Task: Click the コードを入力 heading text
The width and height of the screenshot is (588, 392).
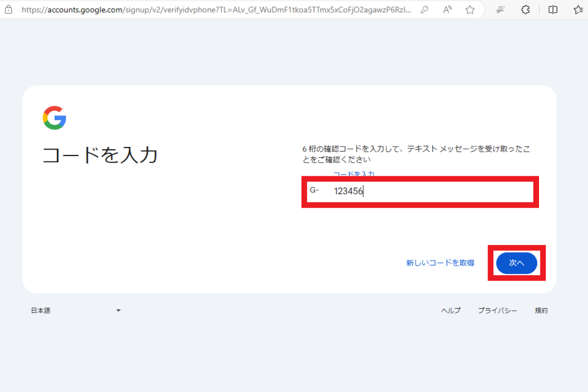Action: pos(100,155)
